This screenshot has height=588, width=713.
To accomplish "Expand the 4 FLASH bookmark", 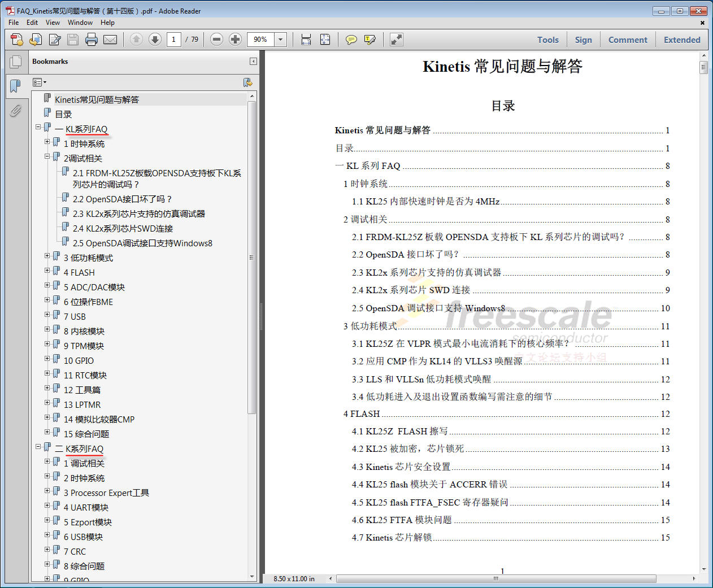I will (47, 271).
